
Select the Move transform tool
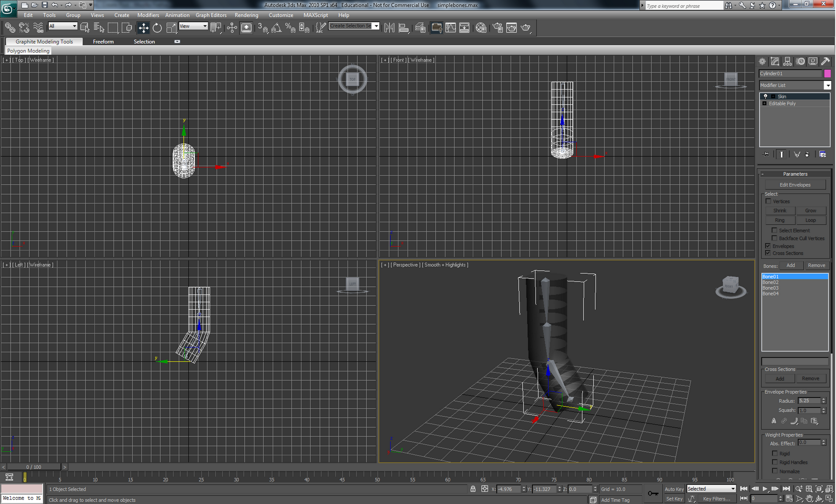click(144, 28)
